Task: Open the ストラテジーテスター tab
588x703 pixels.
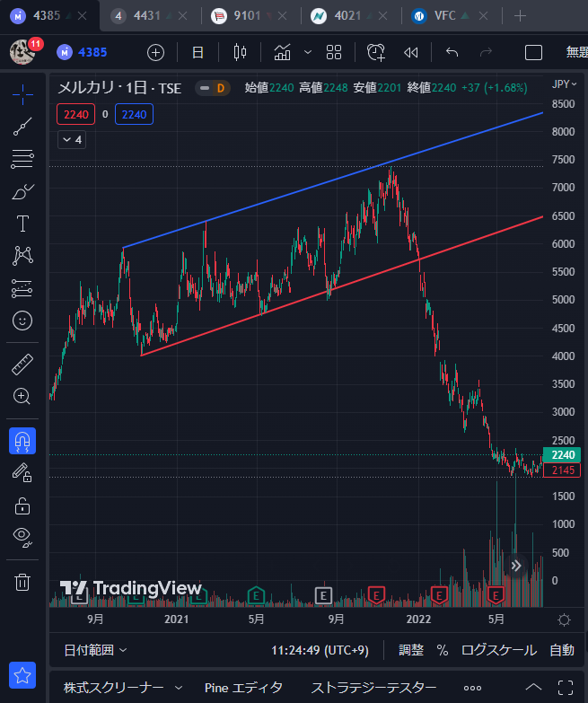Action: 373,688
